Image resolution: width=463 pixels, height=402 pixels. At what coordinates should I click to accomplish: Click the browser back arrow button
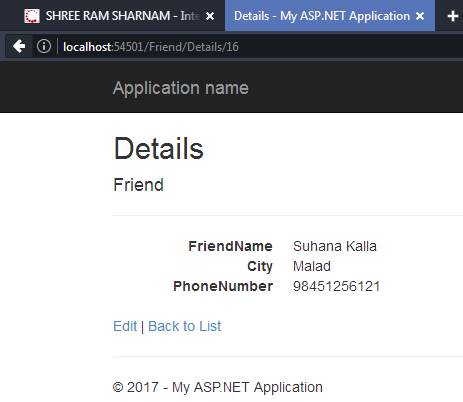point(19,46)
